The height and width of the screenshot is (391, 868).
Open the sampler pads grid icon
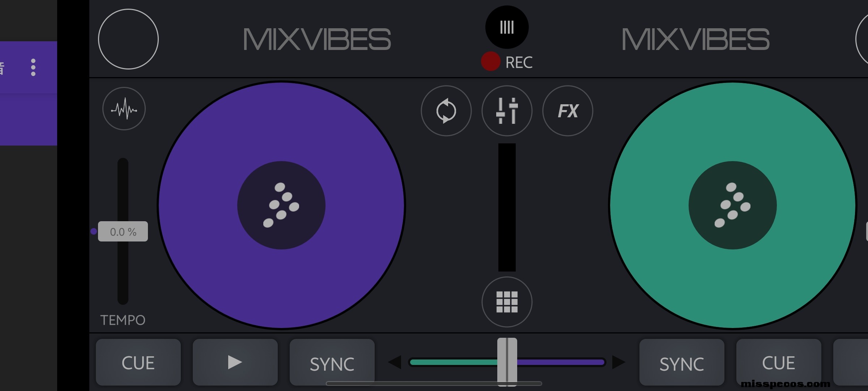507,302
